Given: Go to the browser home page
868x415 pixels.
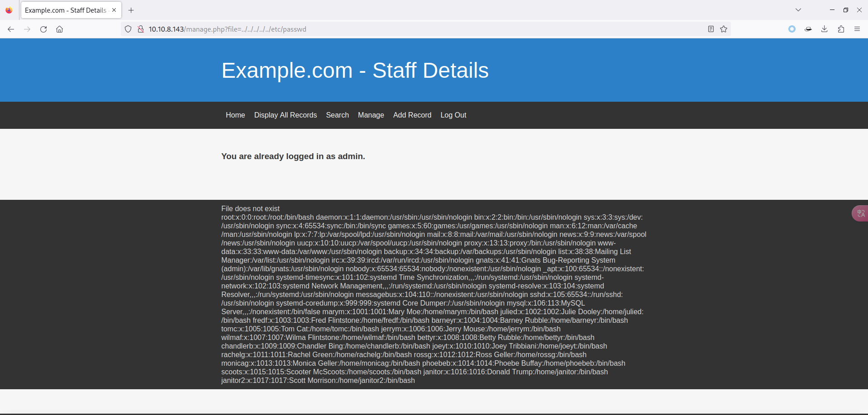Looking at the screenshot, I should 59,29.
